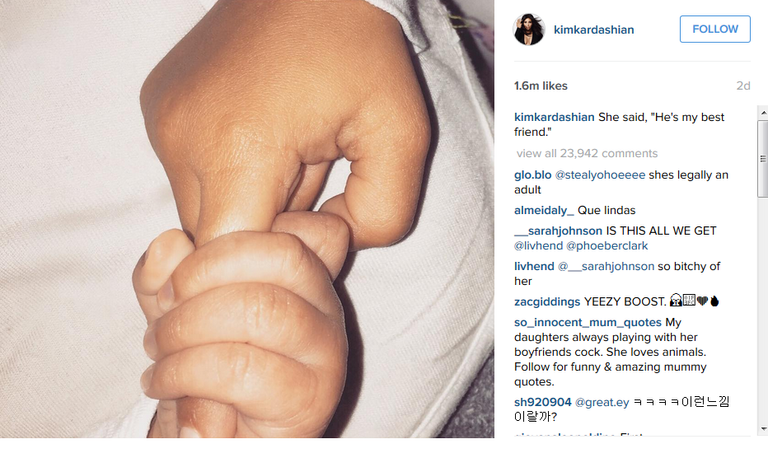Viewport: 768px width, 457px height.
Task: Open @phoeberclark mention link
Action: [x=607, y=245]
